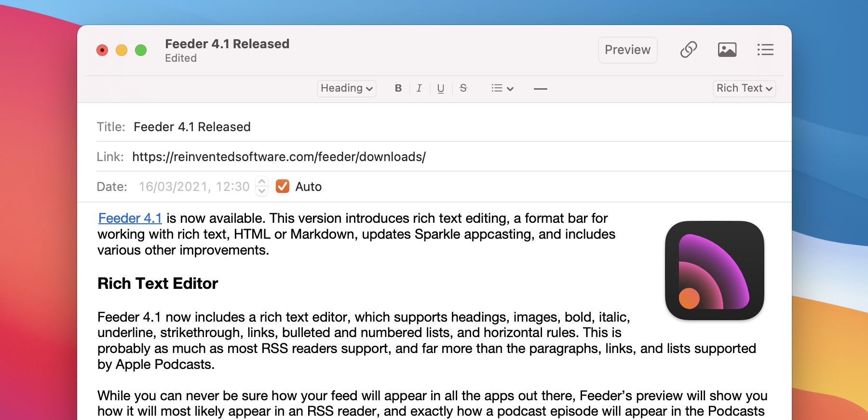Zoom the window with green button
868x420 pixels.
pos(141,50)
